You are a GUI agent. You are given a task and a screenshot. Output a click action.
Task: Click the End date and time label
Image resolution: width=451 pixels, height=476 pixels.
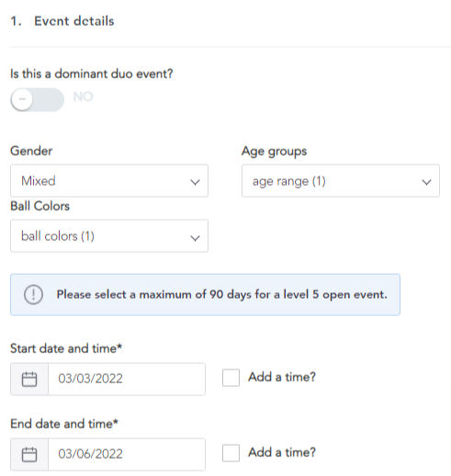(x=64, y=424)
